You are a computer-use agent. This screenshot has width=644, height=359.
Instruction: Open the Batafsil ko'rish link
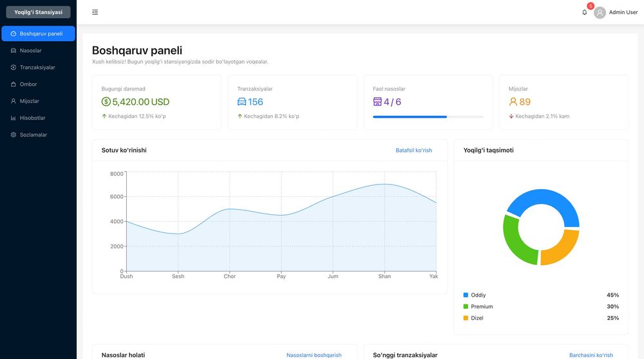pos(413,151)
